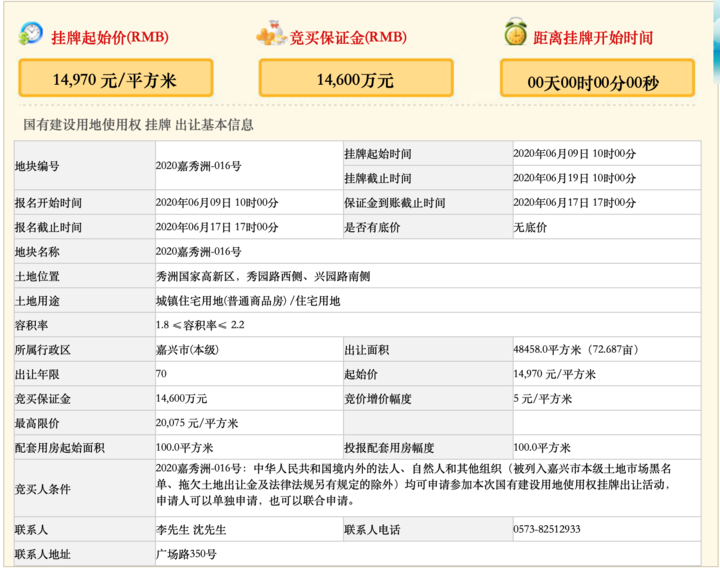Click the 00天00时00分00秒 countdown timer box
The image size is (720, 569).
pyautogui.click(x=597, y=79)
